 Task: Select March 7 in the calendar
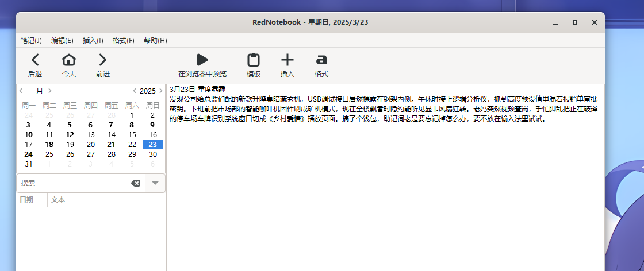coord(112,125)
